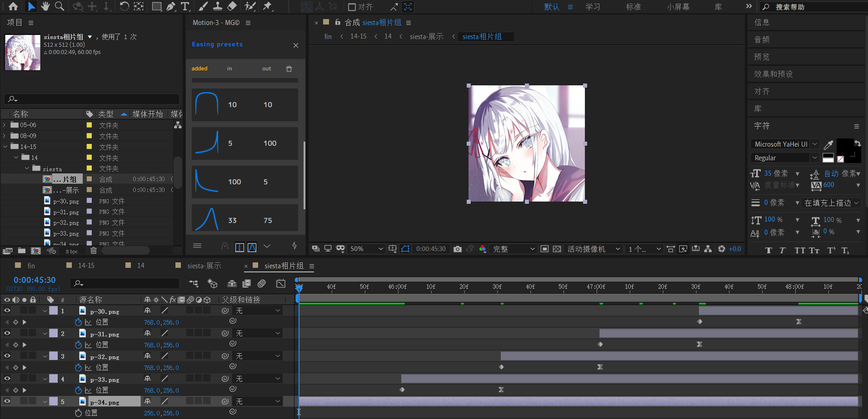Select the Brush tool
Viewport: 868px width, 419px height.
(x=203, y=6)
